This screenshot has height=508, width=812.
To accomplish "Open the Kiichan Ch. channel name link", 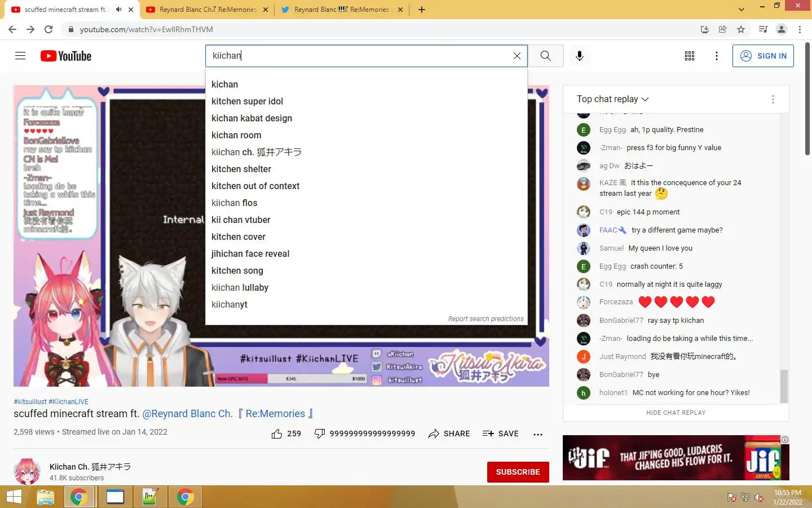I will (x=90, y=467).
